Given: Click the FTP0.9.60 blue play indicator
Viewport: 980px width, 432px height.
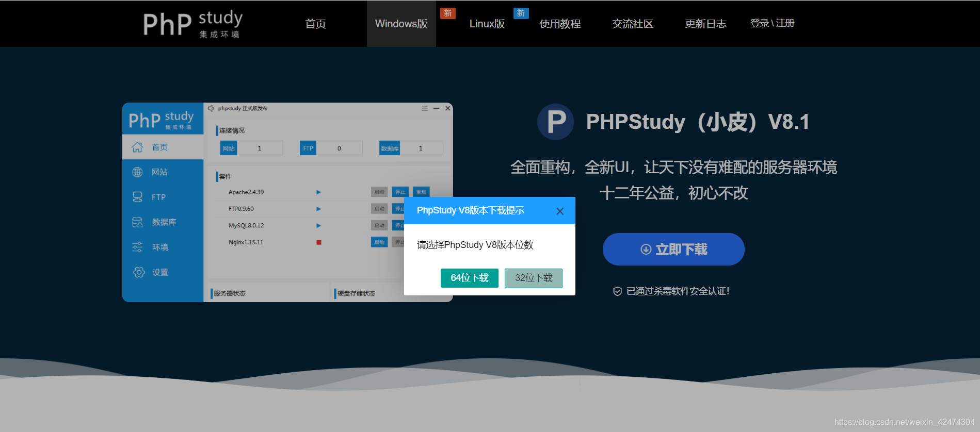Looking at the screenshot, I should pyautogui.click(x=318, y=209).
